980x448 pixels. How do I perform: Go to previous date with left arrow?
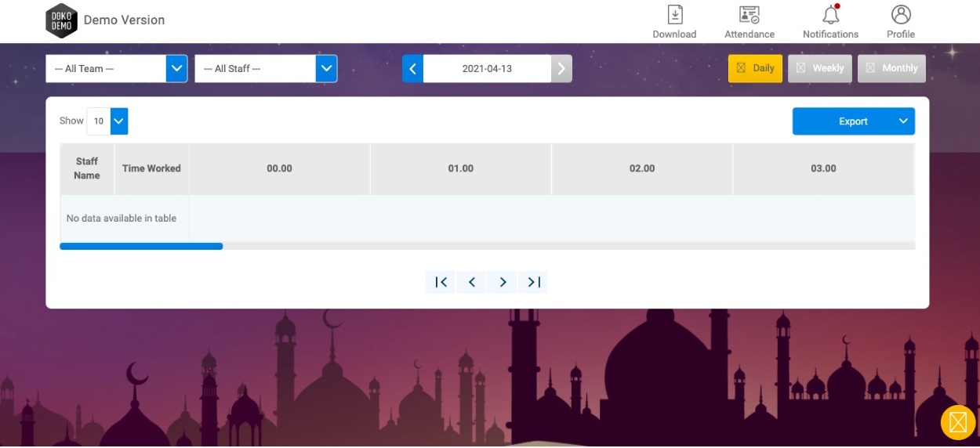coord(412,69)
